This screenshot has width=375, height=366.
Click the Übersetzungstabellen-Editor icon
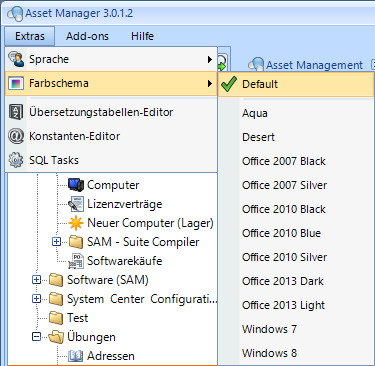(x=16, y=112)
